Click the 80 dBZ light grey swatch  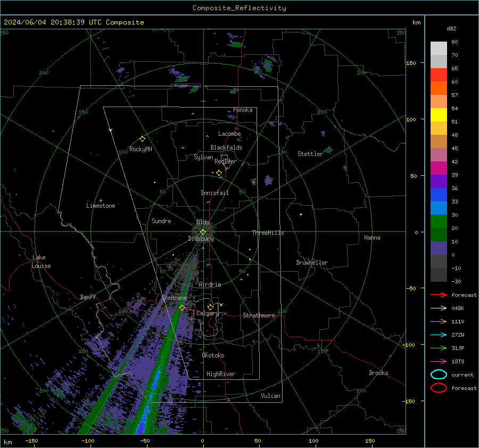pos(439,48)
